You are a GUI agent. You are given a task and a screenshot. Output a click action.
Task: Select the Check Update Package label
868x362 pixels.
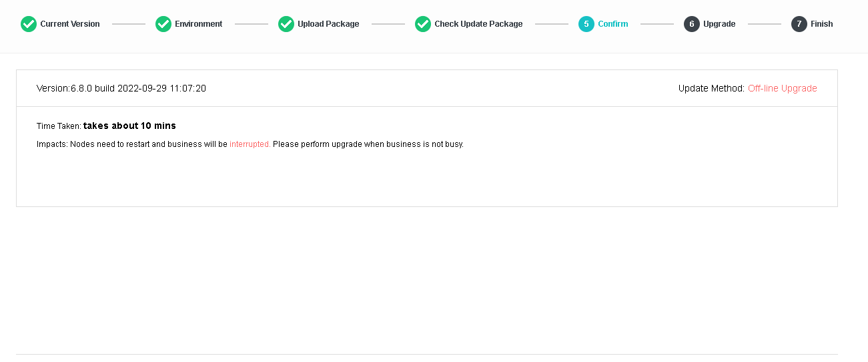click(x=478, y=24)
